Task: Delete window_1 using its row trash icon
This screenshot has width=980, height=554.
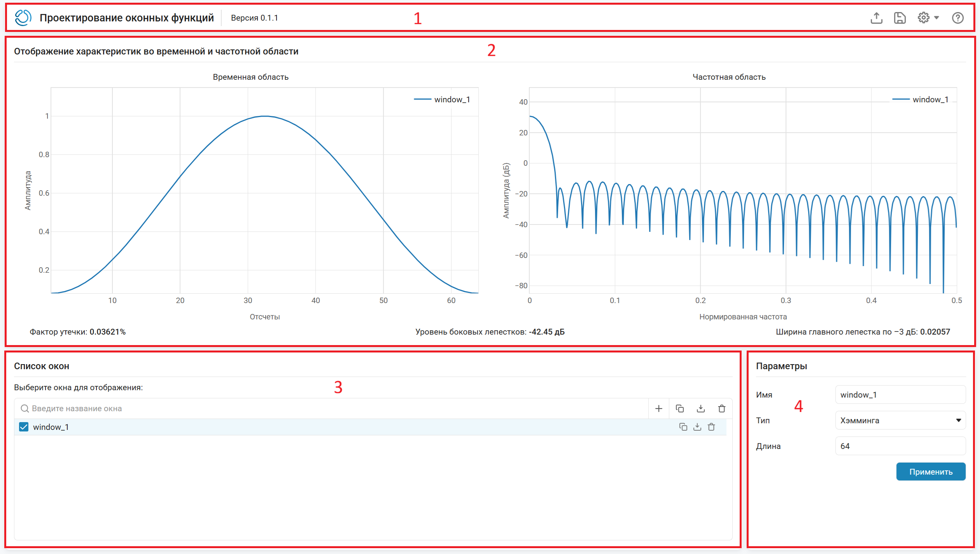Action: click(711, 427)
